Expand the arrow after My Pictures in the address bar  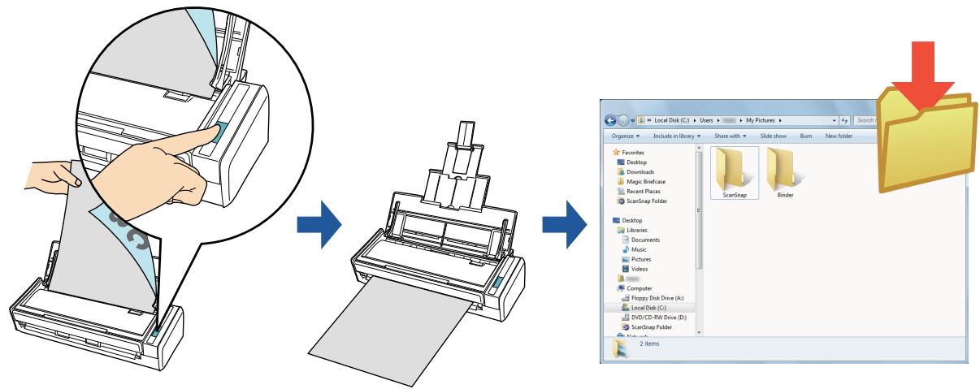click(780, 121)
